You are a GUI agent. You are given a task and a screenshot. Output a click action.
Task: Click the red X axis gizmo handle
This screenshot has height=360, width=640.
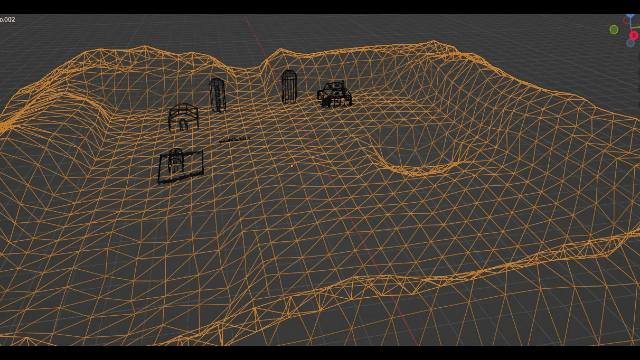[634, 36]
